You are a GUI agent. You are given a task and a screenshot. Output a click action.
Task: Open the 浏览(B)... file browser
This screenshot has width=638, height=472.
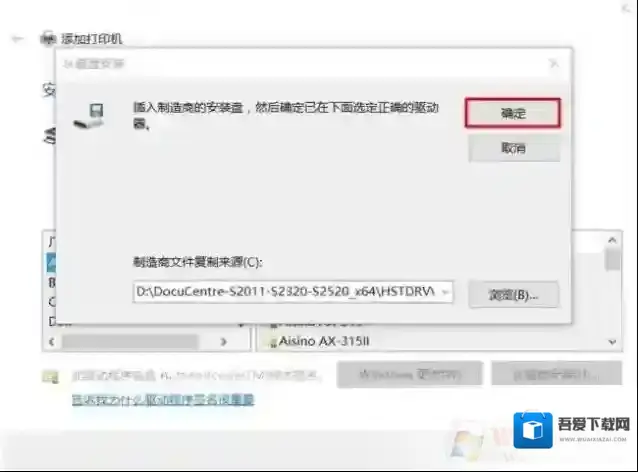point(513,294)
